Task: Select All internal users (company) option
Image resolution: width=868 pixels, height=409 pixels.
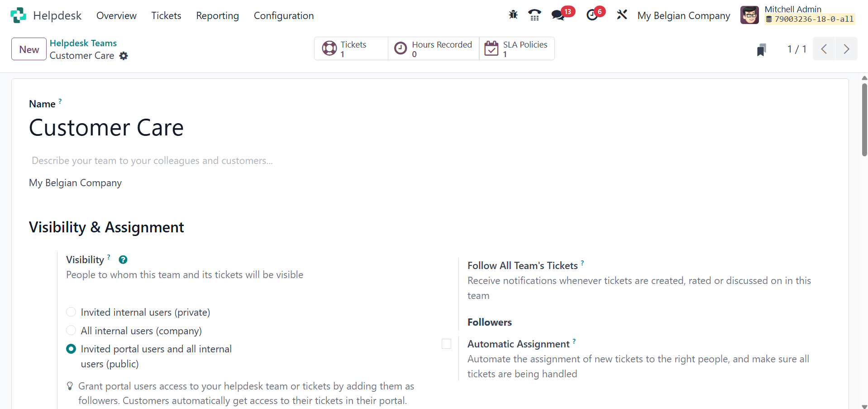Action: point(71,331)
